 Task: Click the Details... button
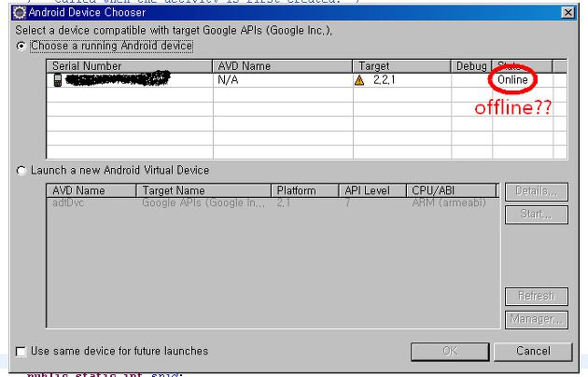tap(537, 191)
